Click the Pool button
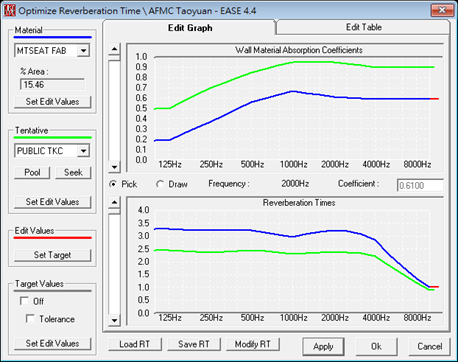Screen dimensions: 458x362 (32, 172)
